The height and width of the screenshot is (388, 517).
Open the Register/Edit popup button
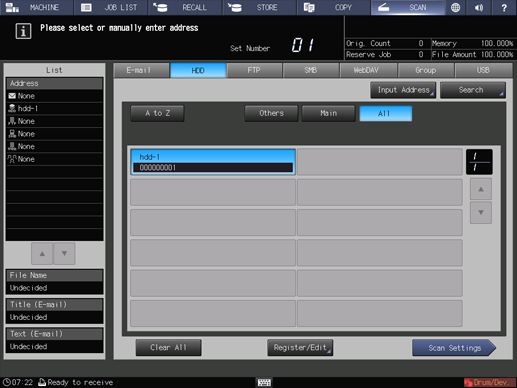pos(300,348)
